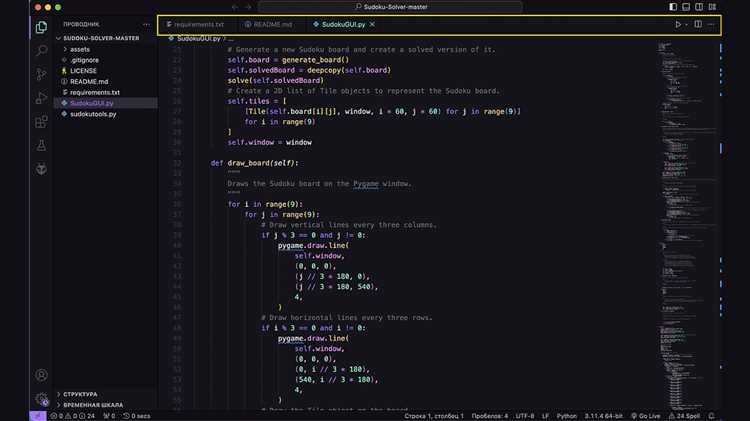
Task: Click the errors and warnings status indicator
Action: [x=72, y=416]
